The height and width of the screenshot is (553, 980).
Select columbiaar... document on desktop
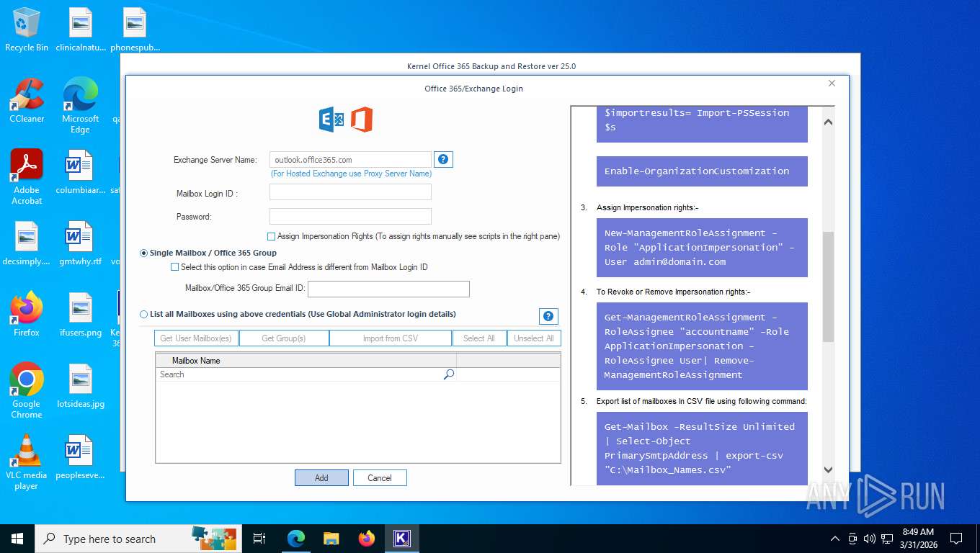coord(80,173)
